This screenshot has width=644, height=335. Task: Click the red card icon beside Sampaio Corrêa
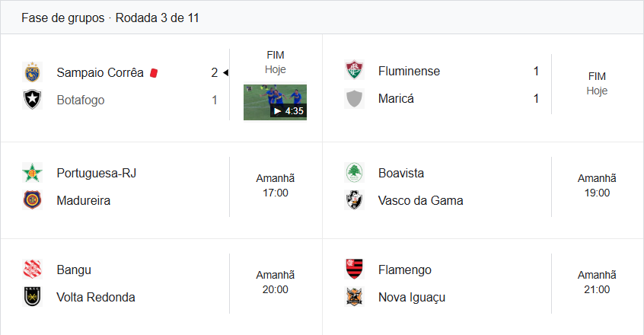pyautogui.click(x=154, y=73)
